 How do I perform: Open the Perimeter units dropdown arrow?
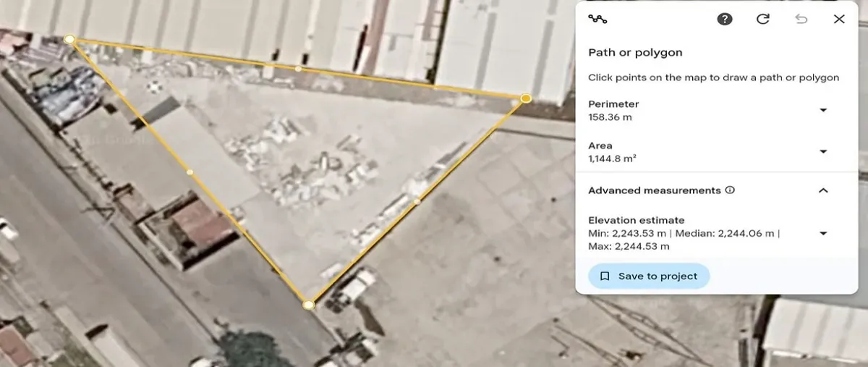[x=823, y=110]
